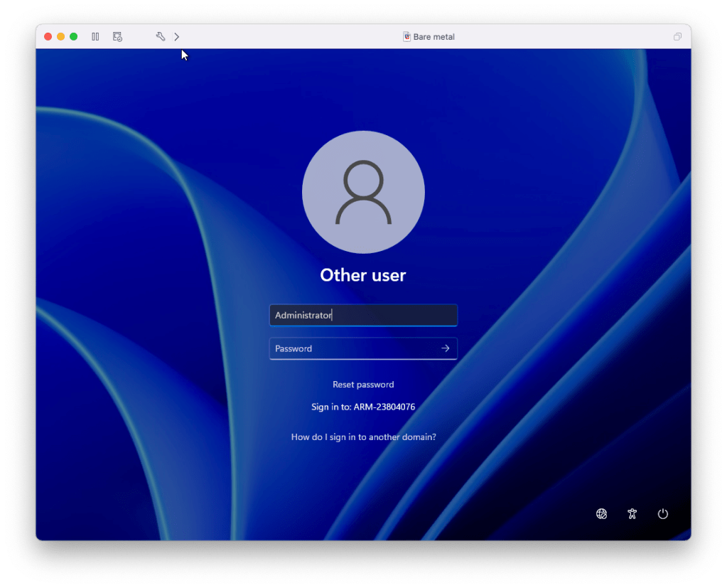The width and height of the screenshot is (727, 588).
Task: Click the Reset password link
Action: [x=363, y=385]
